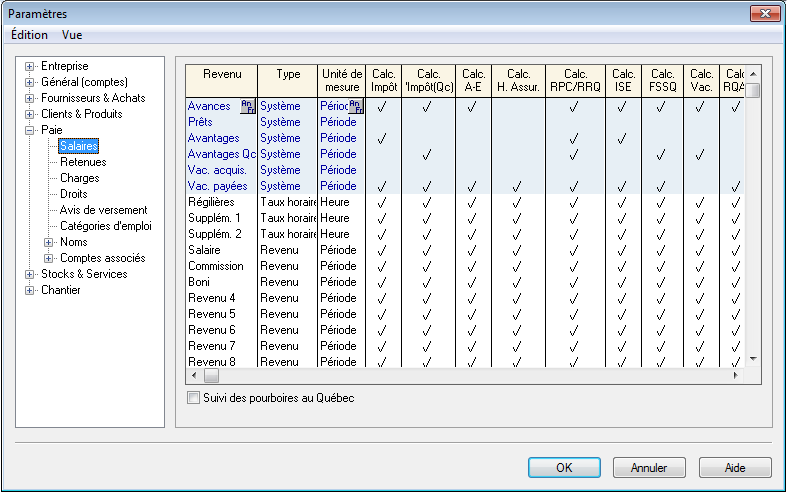787x493 pixels.
Task: Select Retenues in the Paie tree
Action: pyautogui.click(x=83, y=162)
